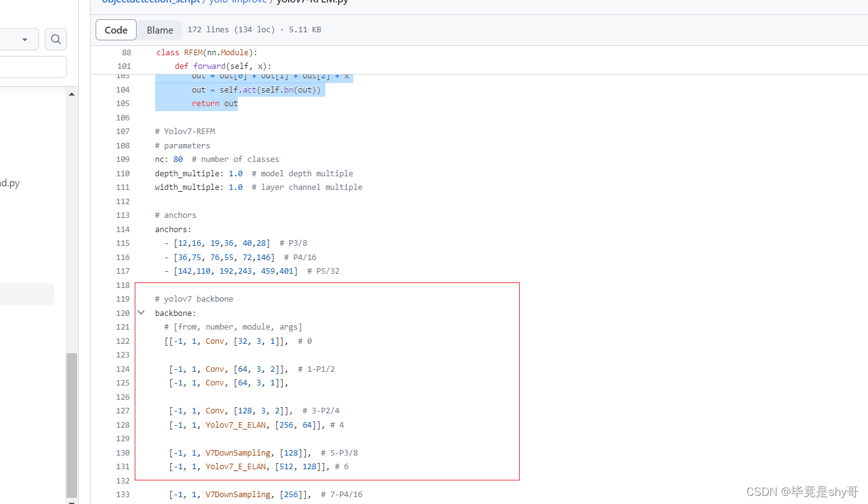Click the '# yolov7 backbone' comment
This screenshot has width=868, height=504.
coord(194,299)
